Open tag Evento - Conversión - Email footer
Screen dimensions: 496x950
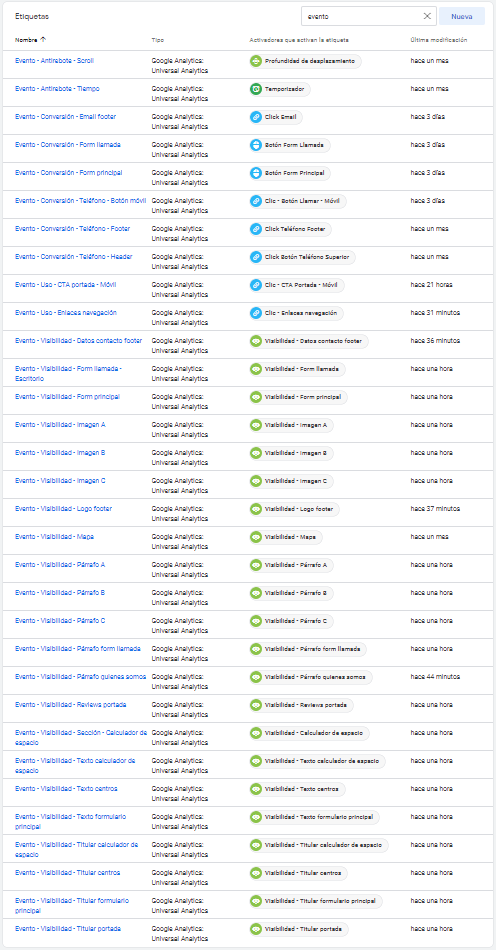tap(65, 116)
